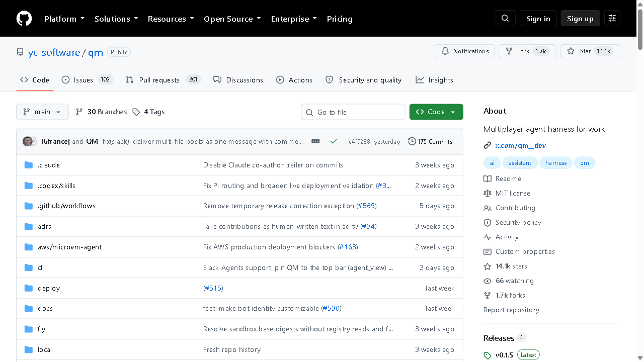The height and width of the screenshot is (362, 644).
Task: Open the aws/microvm-agent folder icon
Action: coord(29,247)
